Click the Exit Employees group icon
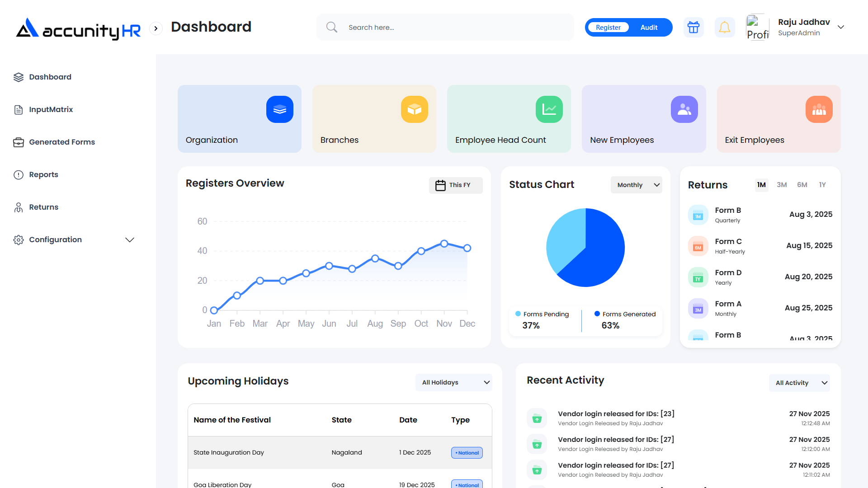Screen dimensions: 868x488 (x=819, y=109)
